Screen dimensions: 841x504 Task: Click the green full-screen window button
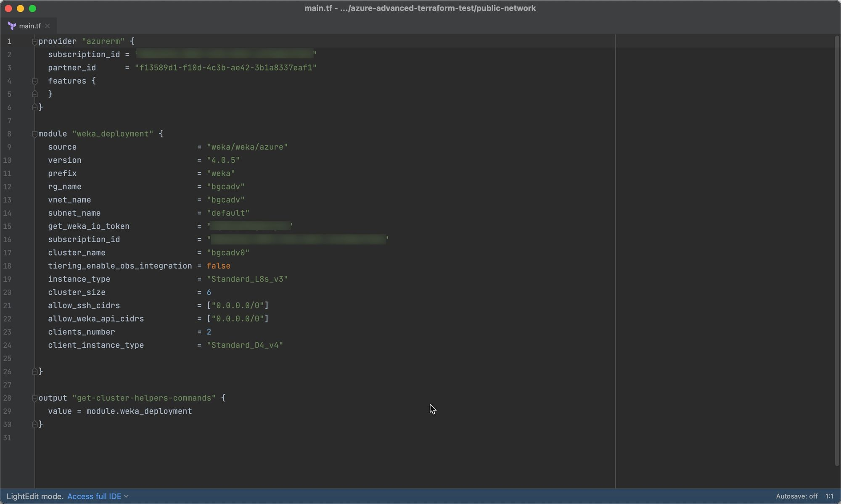pos(32,8)
